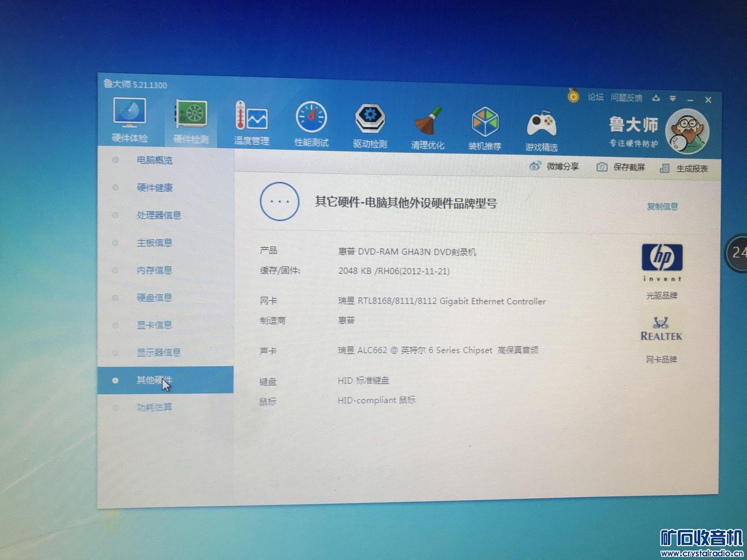
Task: Click the 声卡 field label
Action: click(268, 351)
